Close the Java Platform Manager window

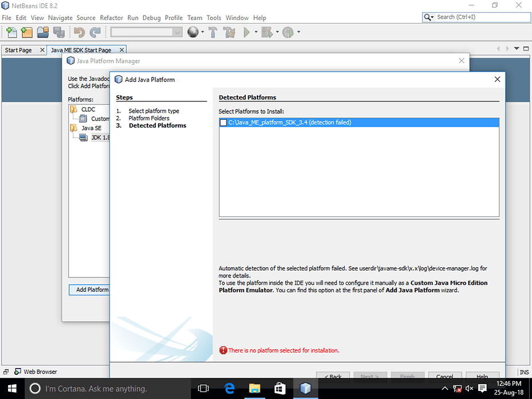pyautogui.click(x=461, y=61)
